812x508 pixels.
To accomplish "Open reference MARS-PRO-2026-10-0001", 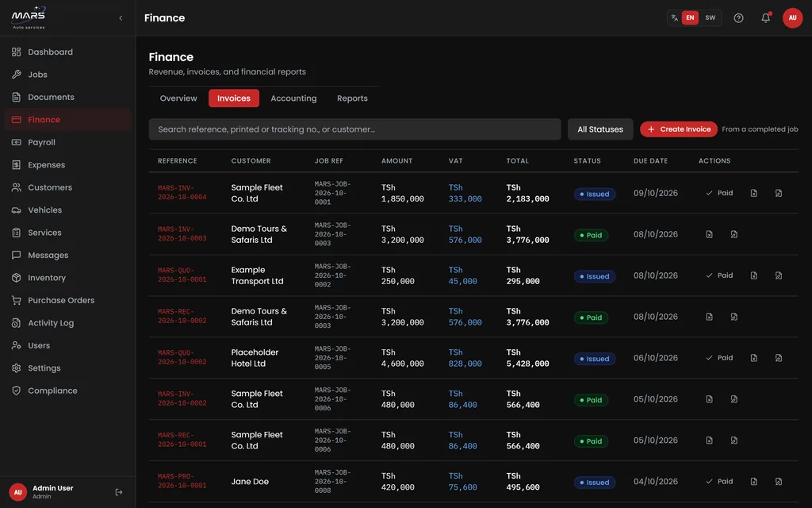I will [x=182, y=481].
